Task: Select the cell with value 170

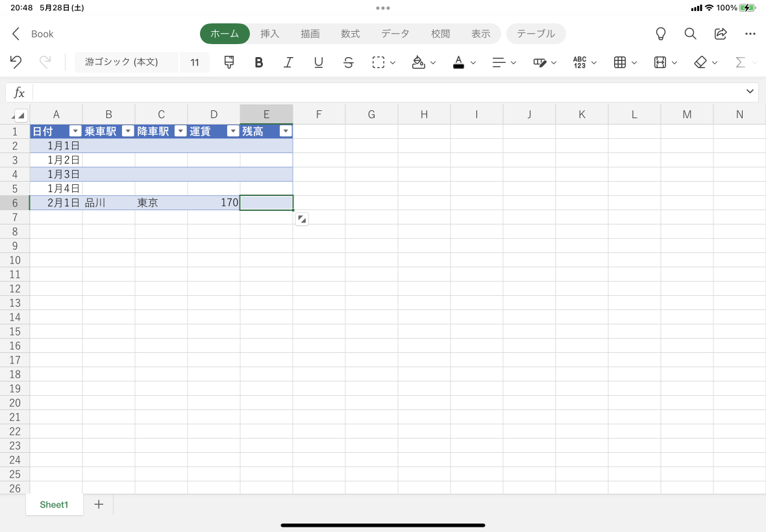Action: pos(214,203)
